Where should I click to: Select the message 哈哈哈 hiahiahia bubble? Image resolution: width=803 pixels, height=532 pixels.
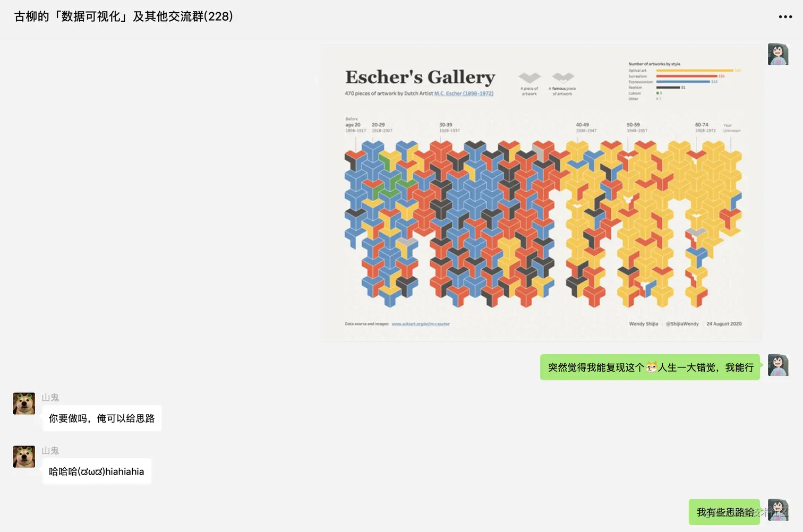97,471
